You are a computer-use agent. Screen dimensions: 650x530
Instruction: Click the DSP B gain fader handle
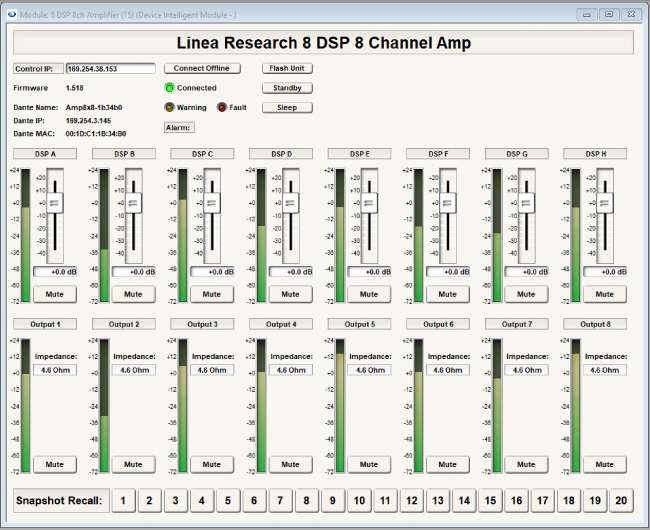(x=133, y=203)
